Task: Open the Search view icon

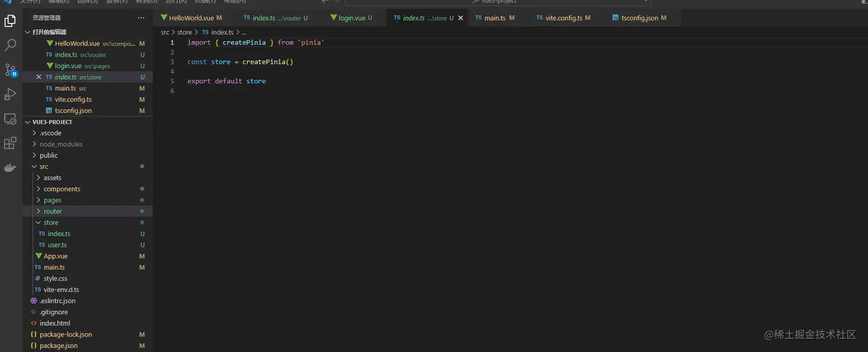Action: 9,45
